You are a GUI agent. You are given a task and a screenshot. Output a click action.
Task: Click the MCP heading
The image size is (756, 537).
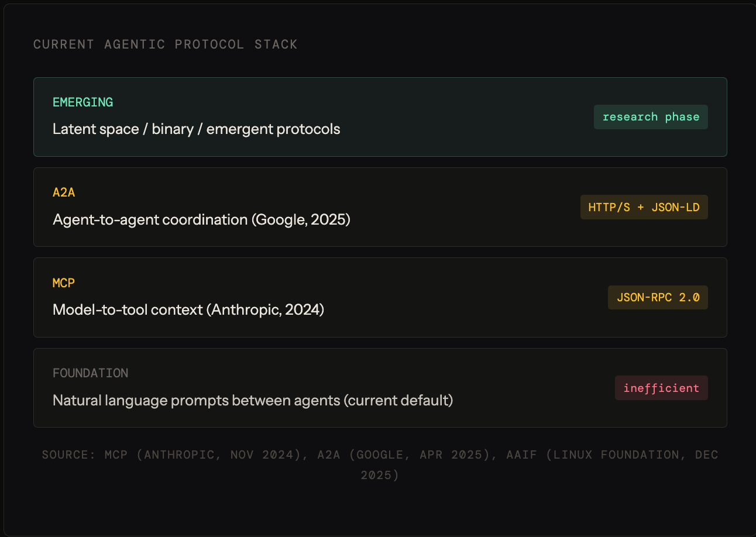(x=64, y=283)
